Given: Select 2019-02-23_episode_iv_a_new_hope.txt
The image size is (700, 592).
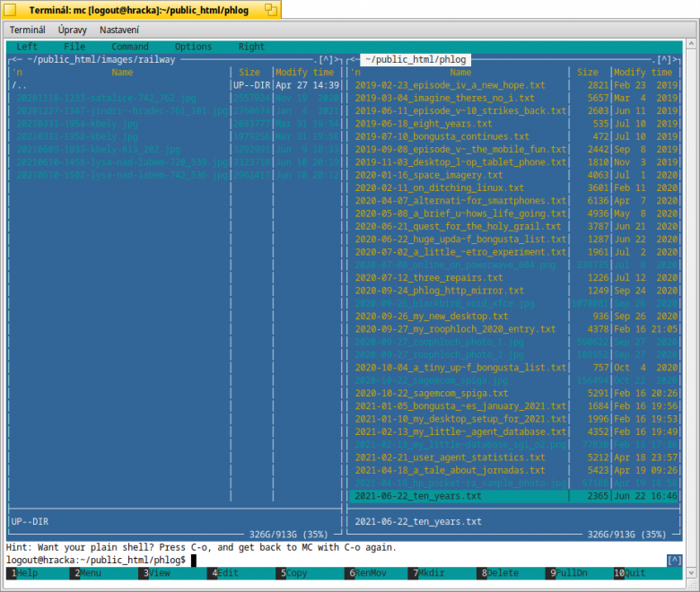Looking at the screenshot, I should click(513, 85).
